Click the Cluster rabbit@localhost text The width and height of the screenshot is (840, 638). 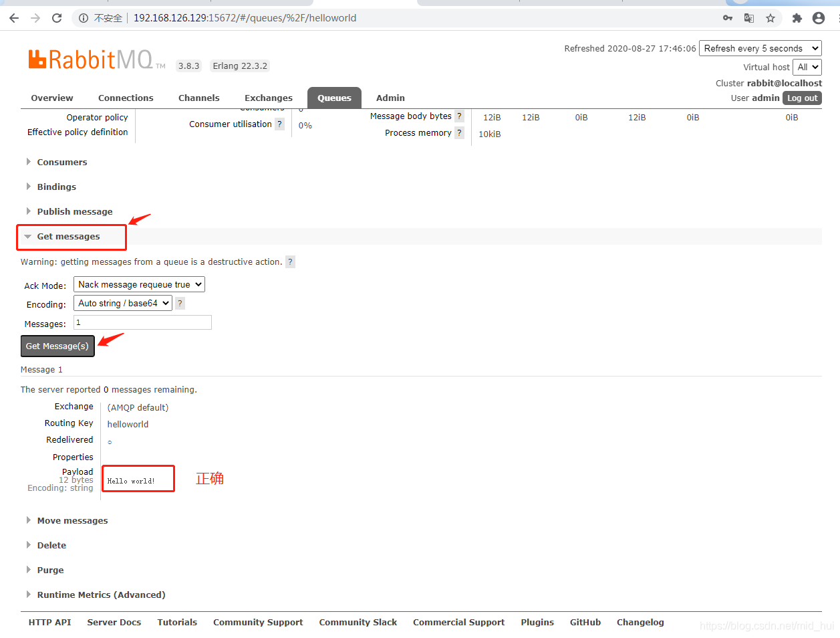768,83
